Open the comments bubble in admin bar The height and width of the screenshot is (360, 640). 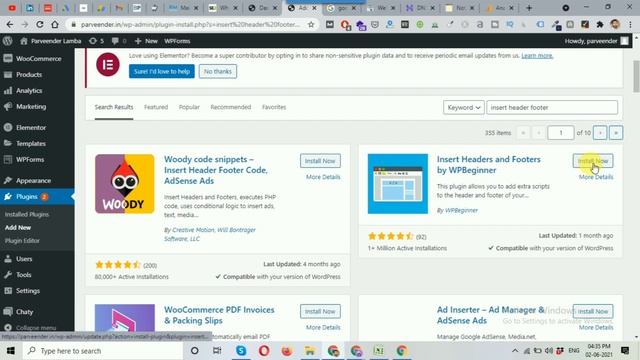119,41
